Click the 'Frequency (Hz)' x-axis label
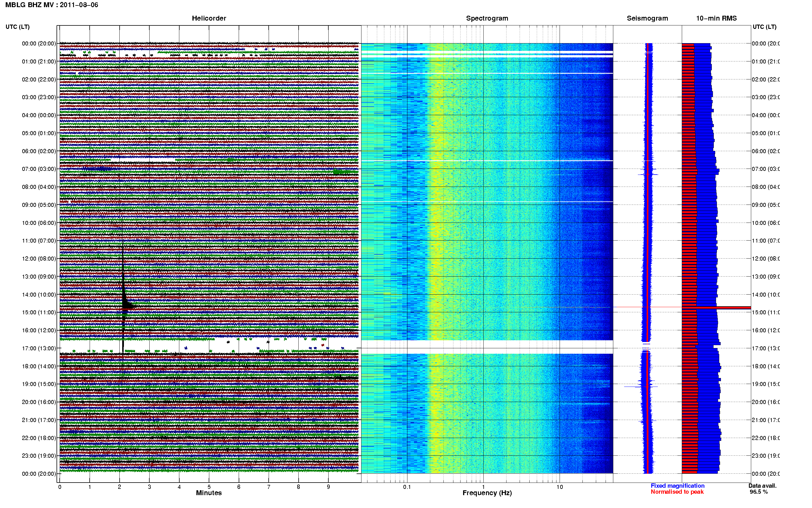 point(487,493)
